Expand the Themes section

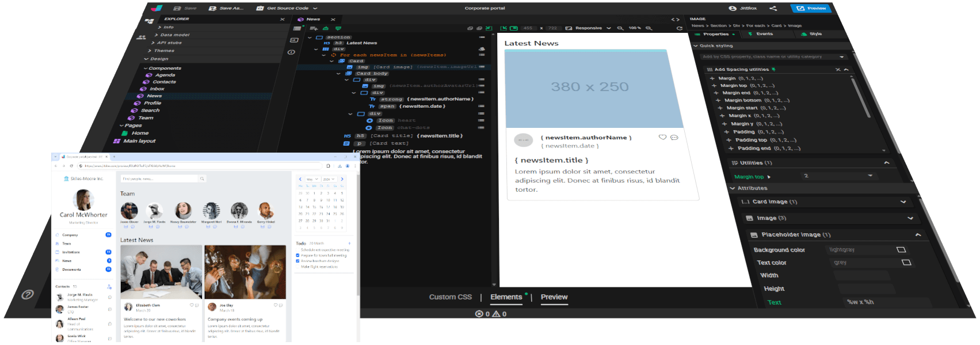point(150,51)
